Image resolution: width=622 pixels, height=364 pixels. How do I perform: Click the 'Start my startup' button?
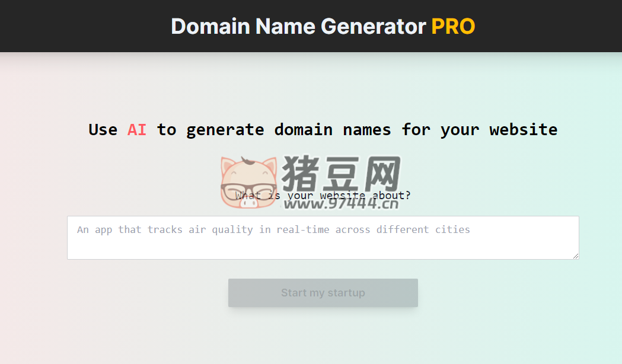(x=323, y=292)
